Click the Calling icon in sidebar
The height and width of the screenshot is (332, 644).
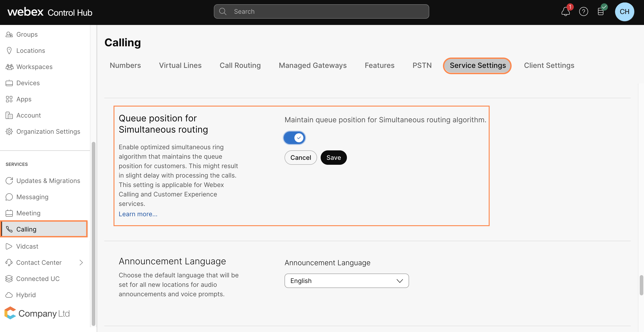[x=9, y=229]
